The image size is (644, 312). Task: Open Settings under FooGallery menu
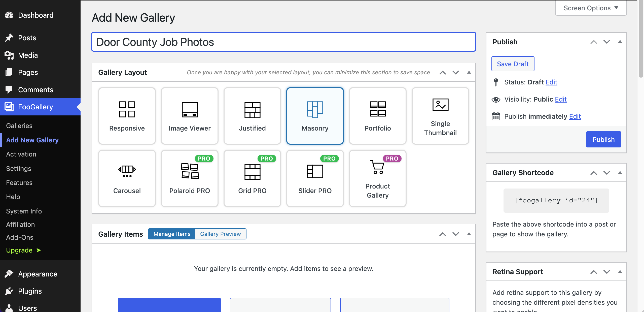click(18, 168)
